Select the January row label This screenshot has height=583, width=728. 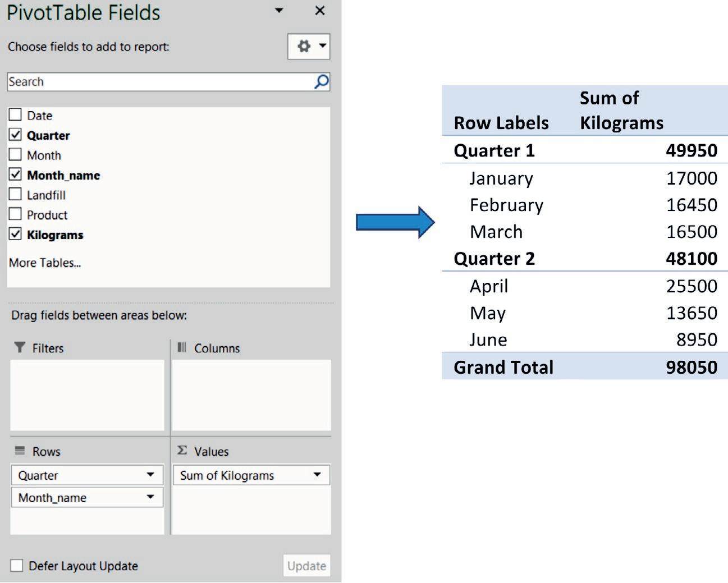(501, 178)
